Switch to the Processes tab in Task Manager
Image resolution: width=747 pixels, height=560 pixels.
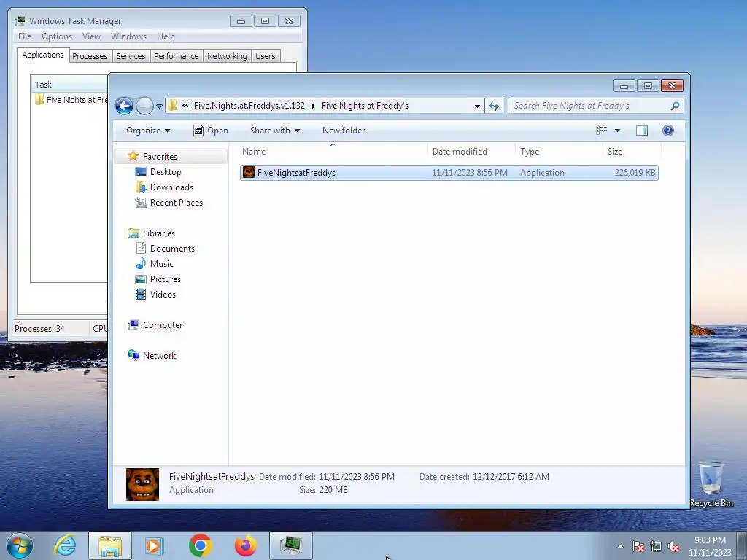click(90, 56)
